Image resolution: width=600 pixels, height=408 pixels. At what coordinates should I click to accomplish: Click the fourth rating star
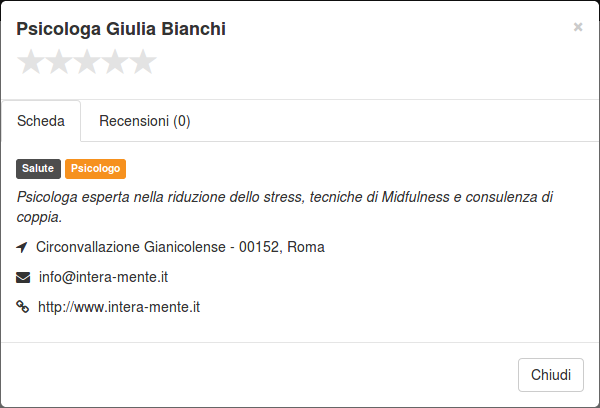(115, 62)
